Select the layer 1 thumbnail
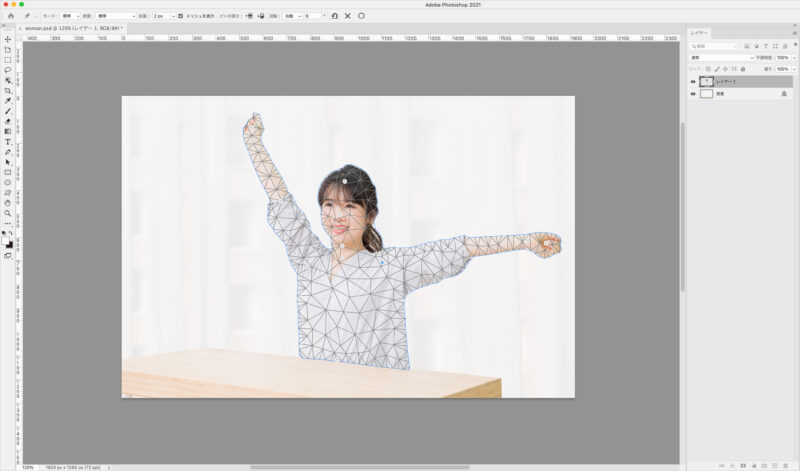 click(x=706, y=82)
